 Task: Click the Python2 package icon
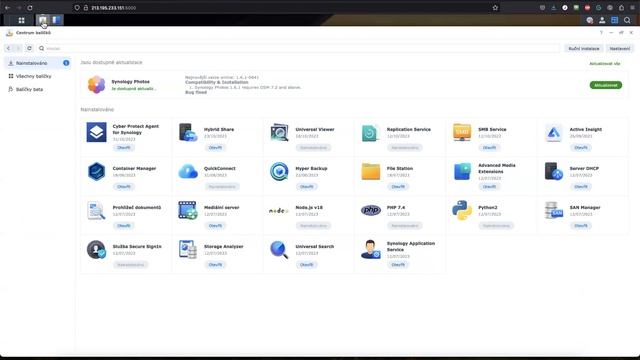pos(462,210)
